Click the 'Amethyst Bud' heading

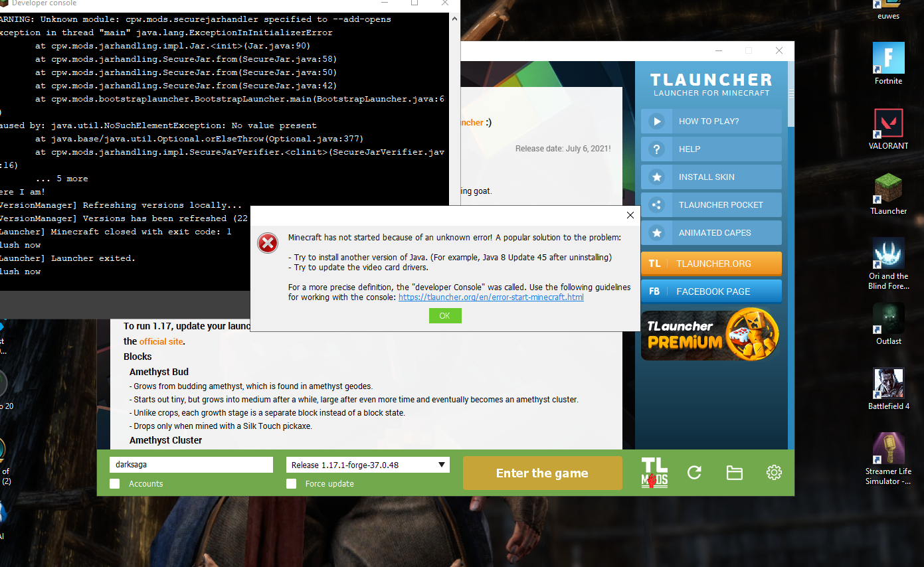pyautogui.click(x=159, y=372)
